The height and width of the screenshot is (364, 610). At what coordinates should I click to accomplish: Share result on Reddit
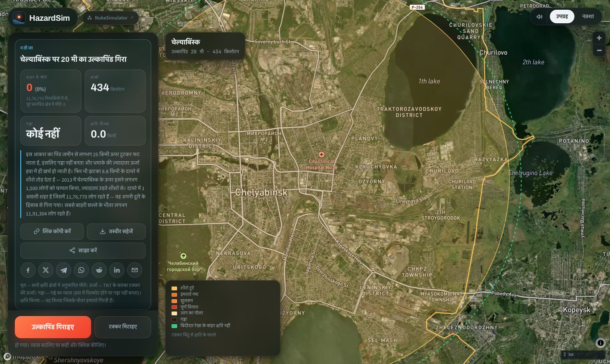click(x=99, y=270)
